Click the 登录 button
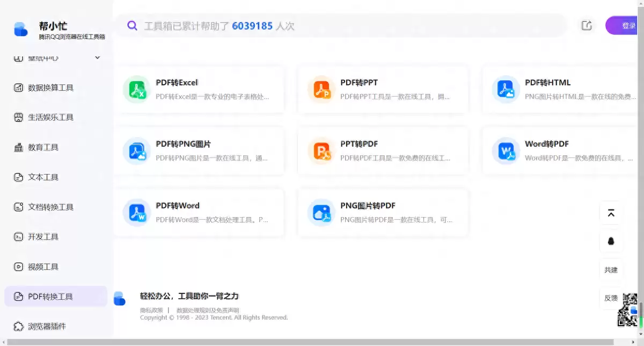Image resolution: width=644 pixels, height=346 pixels. [628, 25]
